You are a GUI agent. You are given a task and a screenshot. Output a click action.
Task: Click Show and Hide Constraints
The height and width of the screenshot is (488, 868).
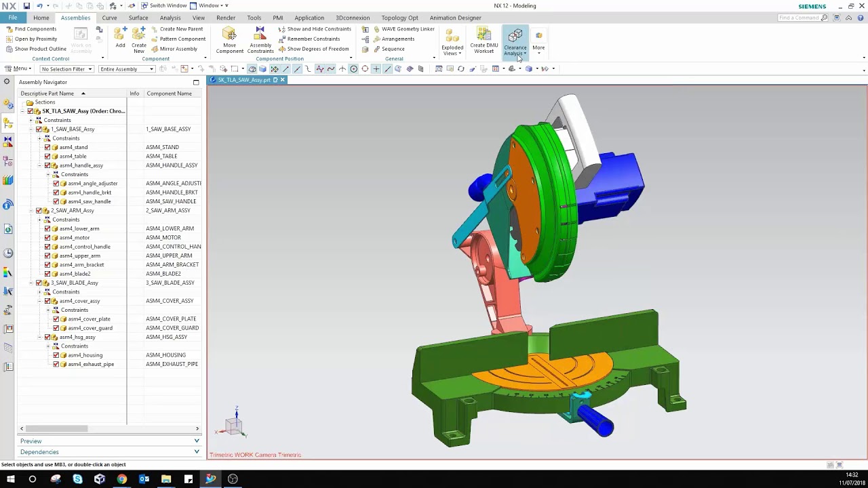click(x=315, y=29)
